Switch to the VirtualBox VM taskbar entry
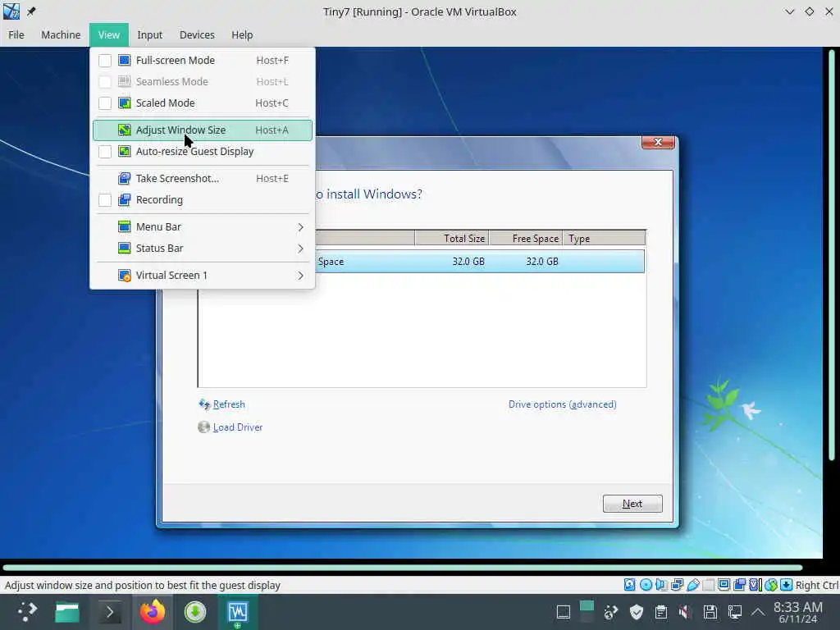Image resolution: width=840 pixels, height=630 pixels. 237,612
